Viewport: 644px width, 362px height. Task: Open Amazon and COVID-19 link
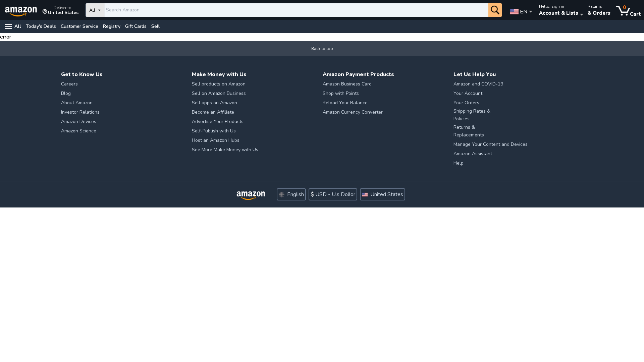pyautogui.click(x=478, y=84)
